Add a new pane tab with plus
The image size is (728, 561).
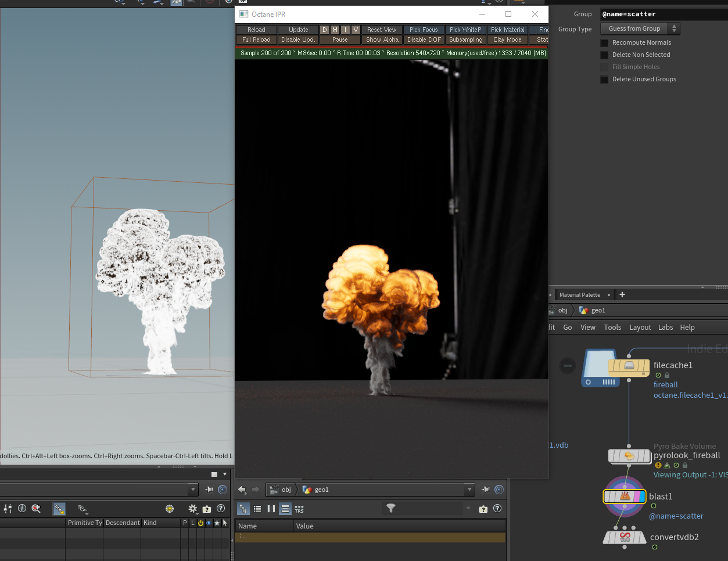tap(622, 294)
